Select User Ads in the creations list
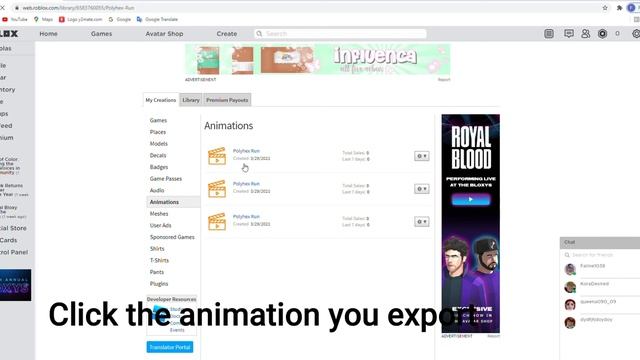 (160, 225)
